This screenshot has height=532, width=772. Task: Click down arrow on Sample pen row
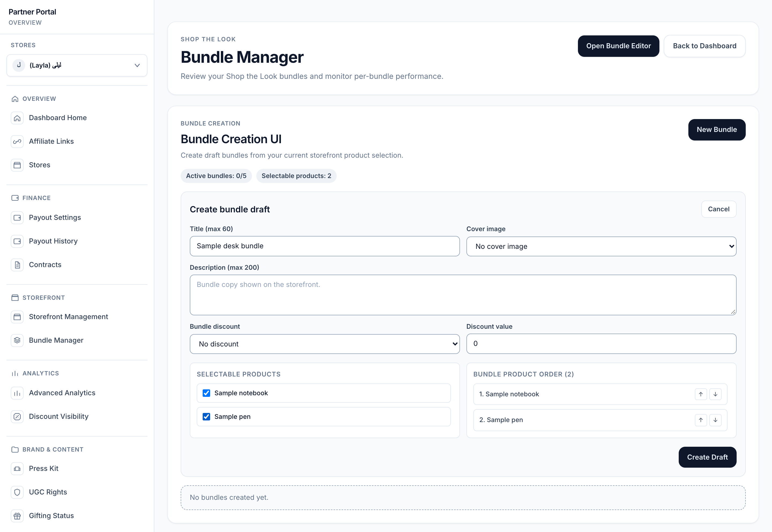[715, 420]
